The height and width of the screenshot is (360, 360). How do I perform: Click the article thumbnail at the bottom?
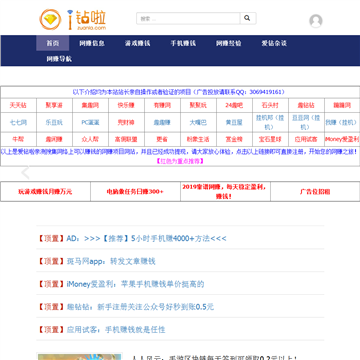[80, 357]
